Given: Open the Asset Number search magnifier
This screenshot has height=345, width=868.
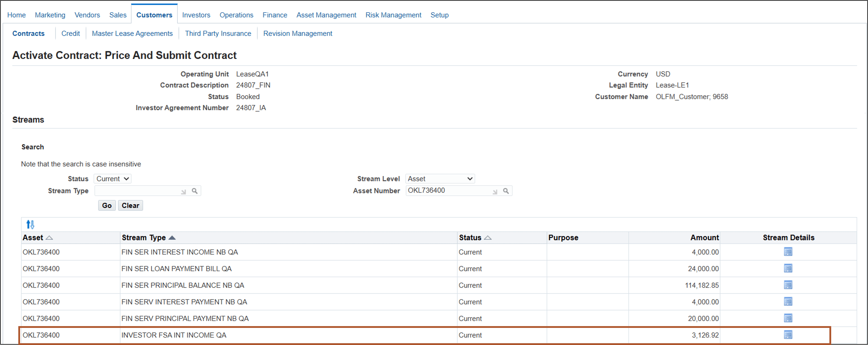Looking at the screenshot, I should coord(506,191).
